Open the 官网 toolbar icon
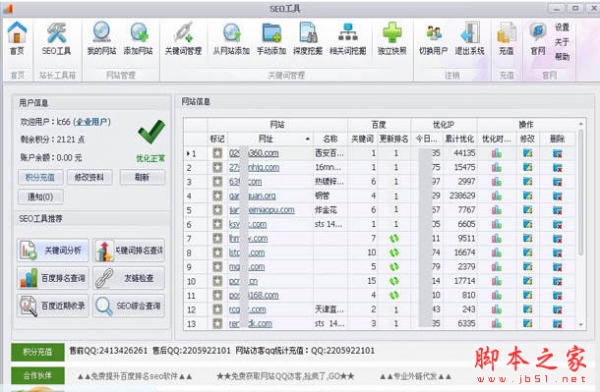 (x=538, y=38)
